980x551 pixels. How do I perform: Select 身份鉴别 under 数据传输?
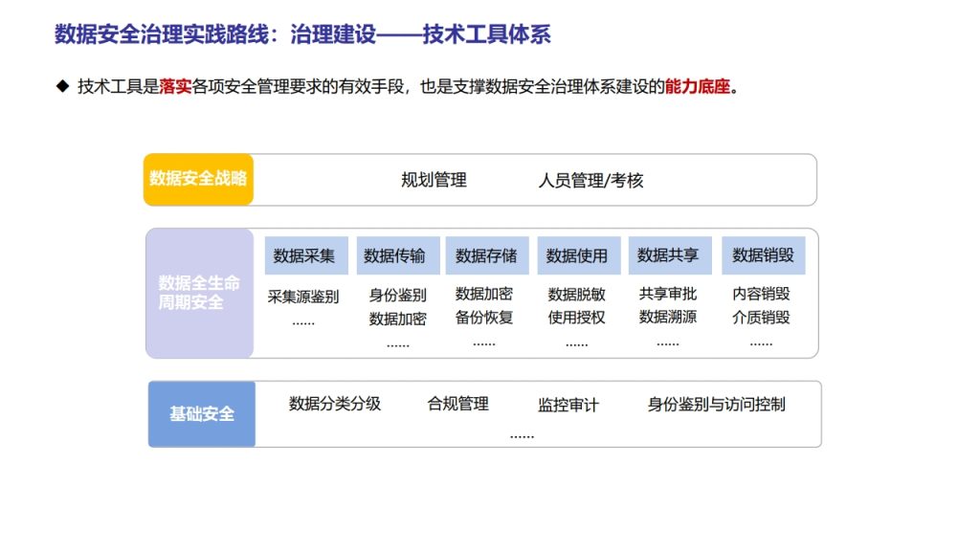(x=397, y=295)
